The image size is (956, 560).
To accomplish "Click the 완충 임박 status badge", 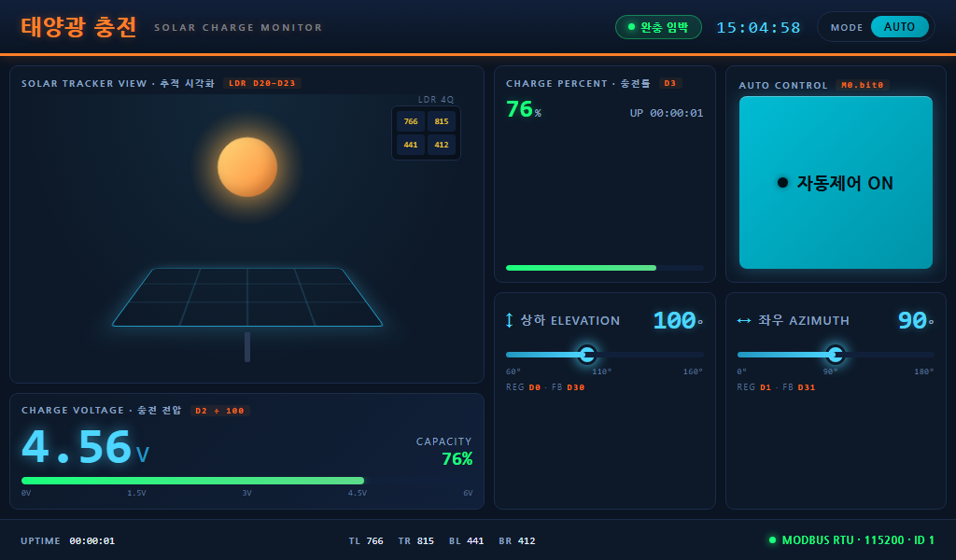I will pyautogui.click(x=658, y=27).
